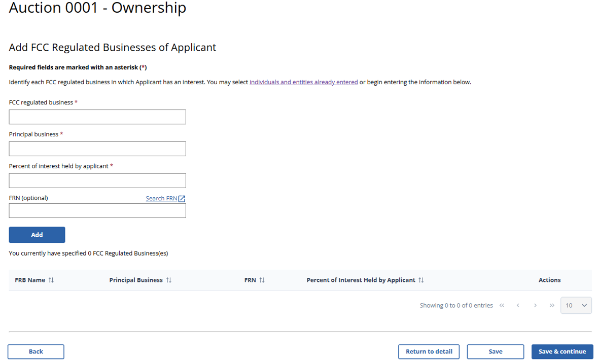
Task: Open the entries-per-page dropdown showing 10
Action: coord(576,306)
